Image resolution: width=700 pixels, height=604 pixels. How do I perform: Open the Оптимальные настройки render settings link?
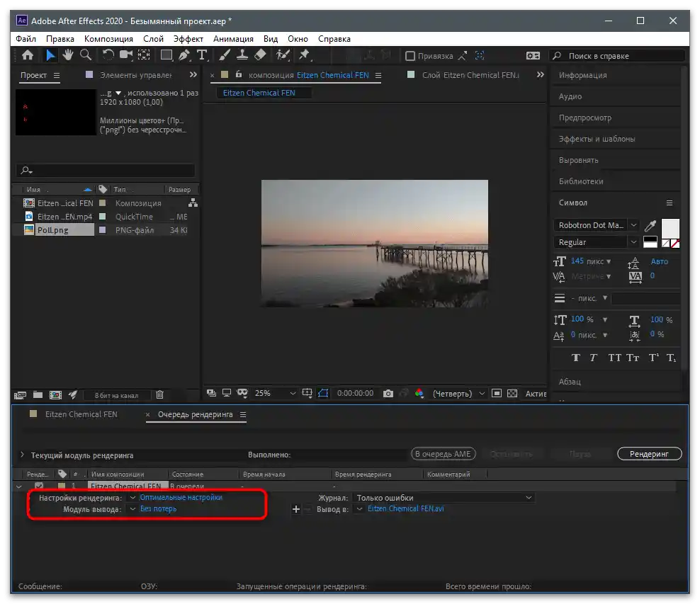pyautogui.click(x=181, y=497)
